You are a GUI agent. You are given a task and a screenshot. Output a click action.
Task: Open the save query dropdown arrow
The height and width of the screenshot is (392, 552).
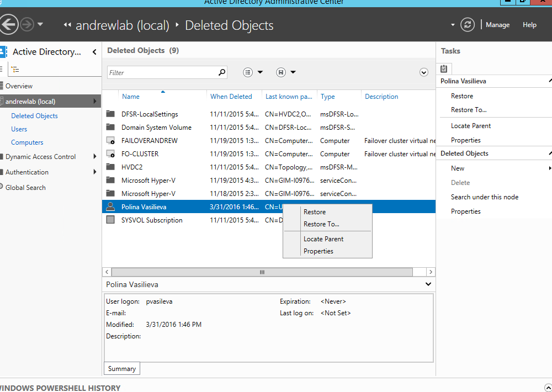point(293,72)
